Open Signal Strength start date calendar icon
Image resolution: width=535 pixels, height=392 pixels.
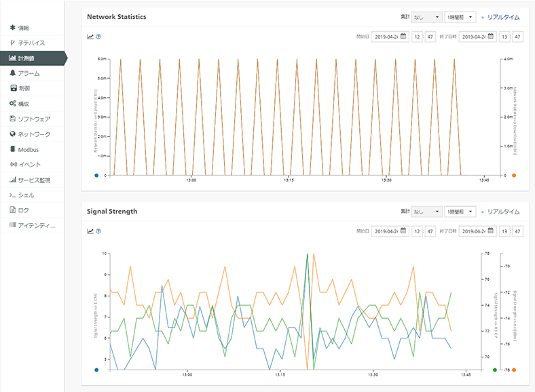coord(403,231)
